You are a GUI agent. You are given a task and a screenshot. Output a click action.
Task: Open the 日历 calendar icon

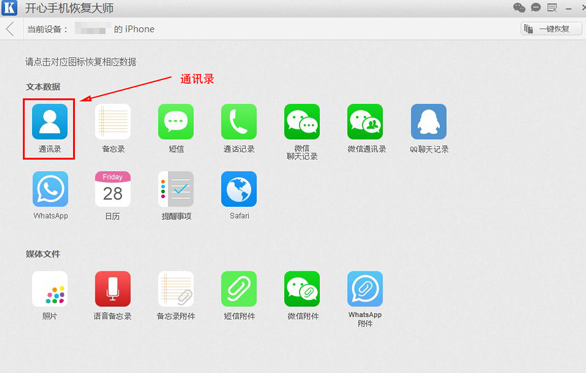pyautogui.click(x=113, y=189)
